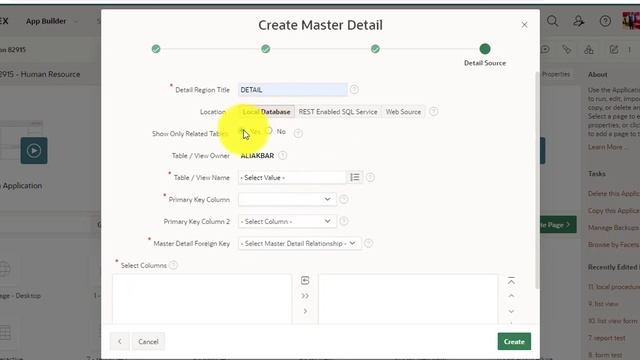Click the right selected columns list box
Viewport: 640px width, 360px height.
click(x=408, y=299)
